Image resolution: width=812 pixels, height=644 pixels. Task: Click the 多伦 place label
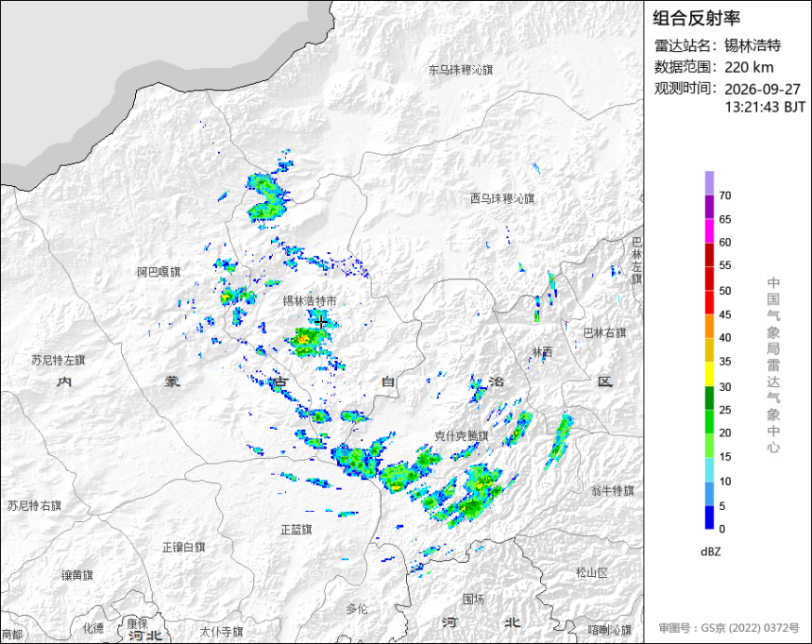[x=357, y=608]
